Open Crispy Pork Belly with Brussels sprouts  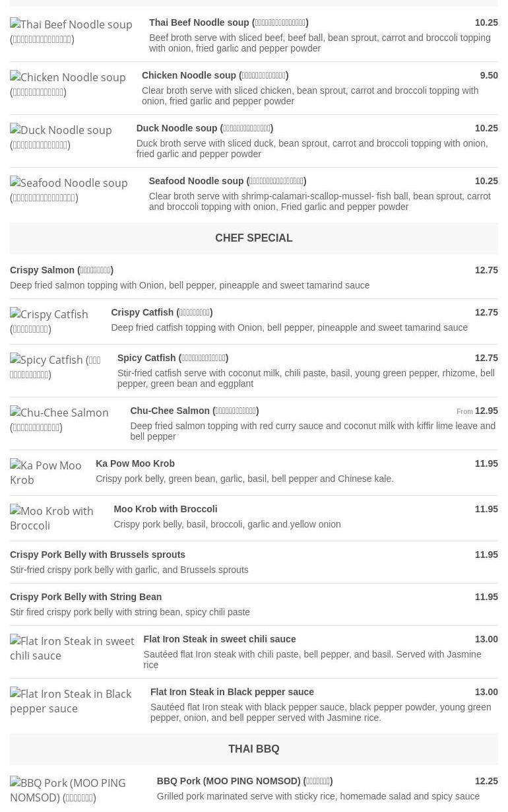98,555
